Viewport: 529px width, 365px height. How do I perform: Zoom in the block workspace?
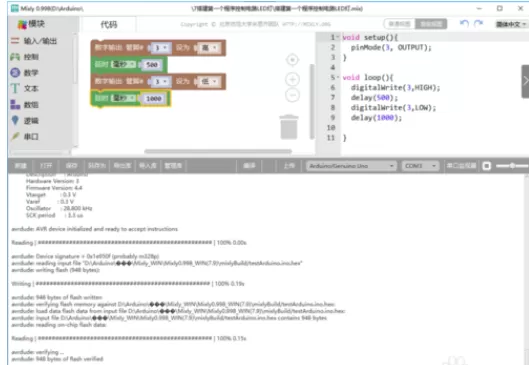(292, 79)
